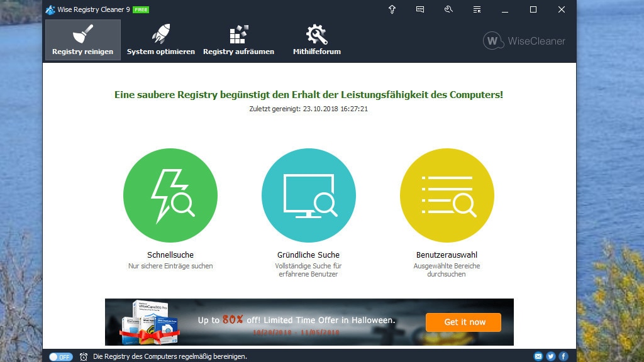Click 'Nur sichere Einträge suchen' description

170,266
